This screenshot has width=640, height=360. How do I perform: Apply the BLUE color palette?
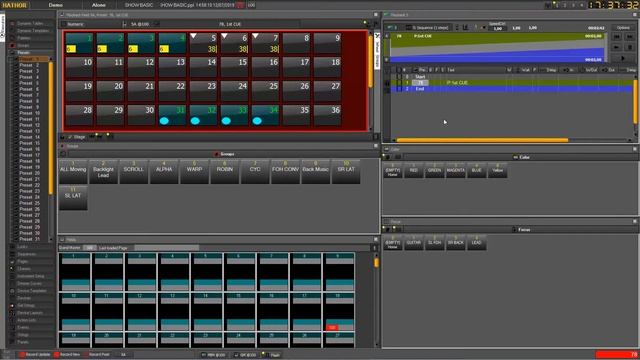click(x=476, y=170)
